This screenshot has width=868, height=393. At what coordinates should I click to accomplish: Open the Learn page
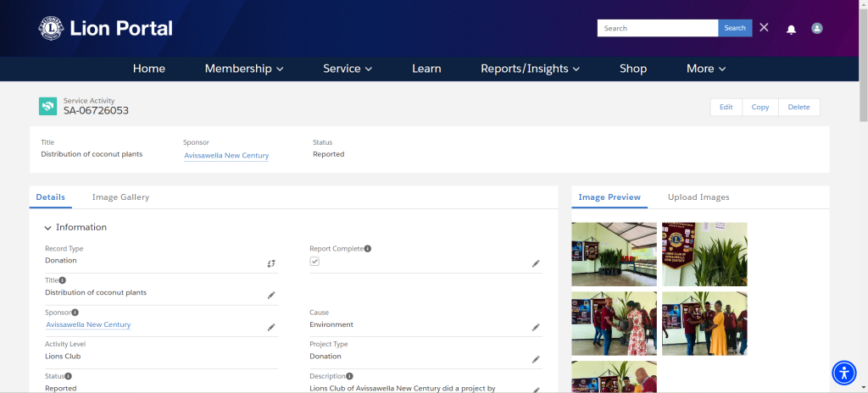pyautogui.click(x=426, y=69)
